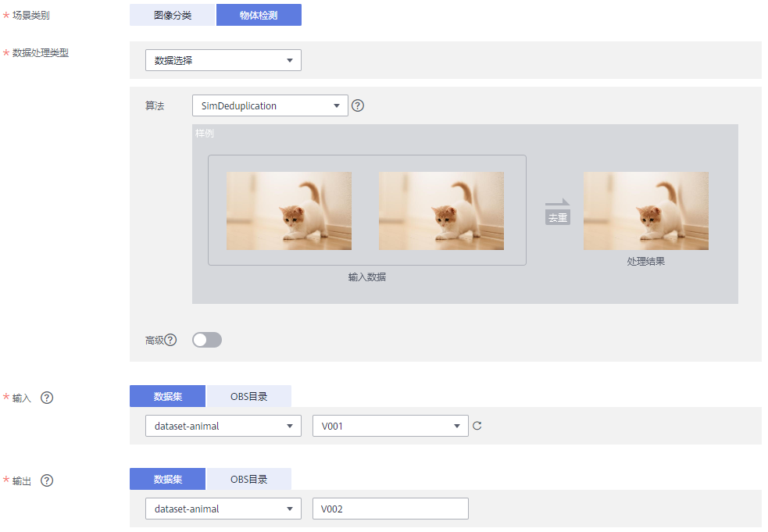Click help icon beside 高级 label

pos(170,340)
